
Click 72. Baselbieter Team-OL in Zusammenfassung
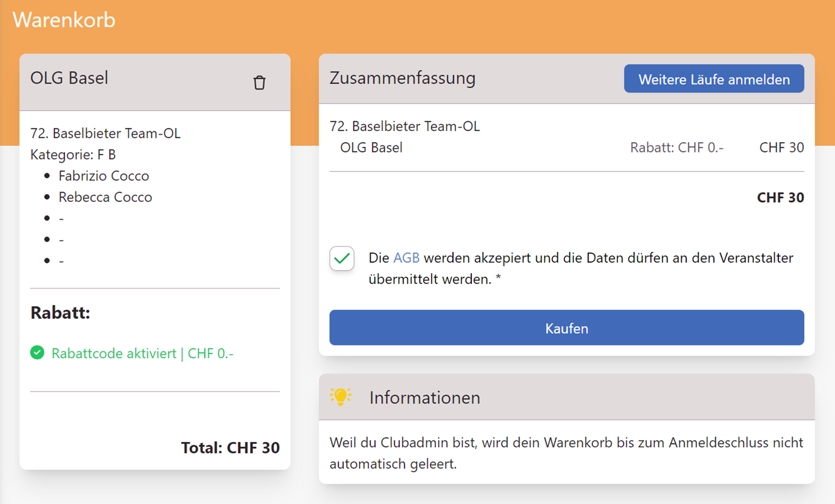pos(405,126)
